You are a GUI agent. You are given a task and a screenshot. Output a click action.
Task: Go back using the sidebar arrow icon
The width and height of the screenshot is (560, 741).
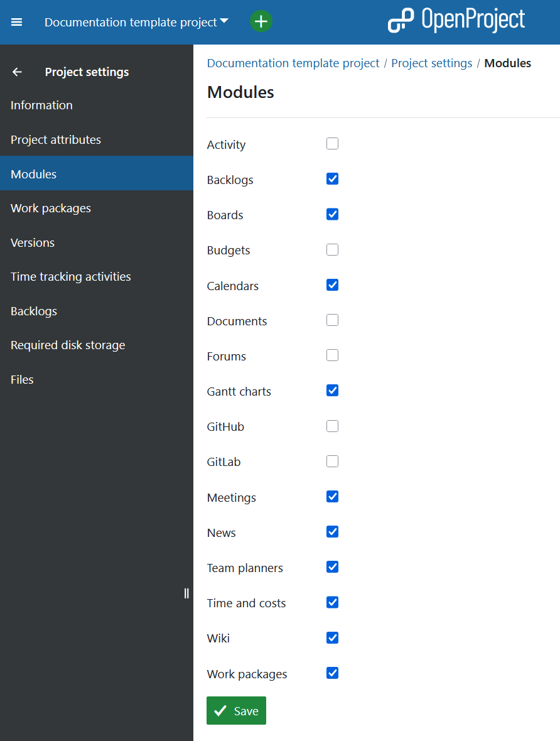(17, 72)
